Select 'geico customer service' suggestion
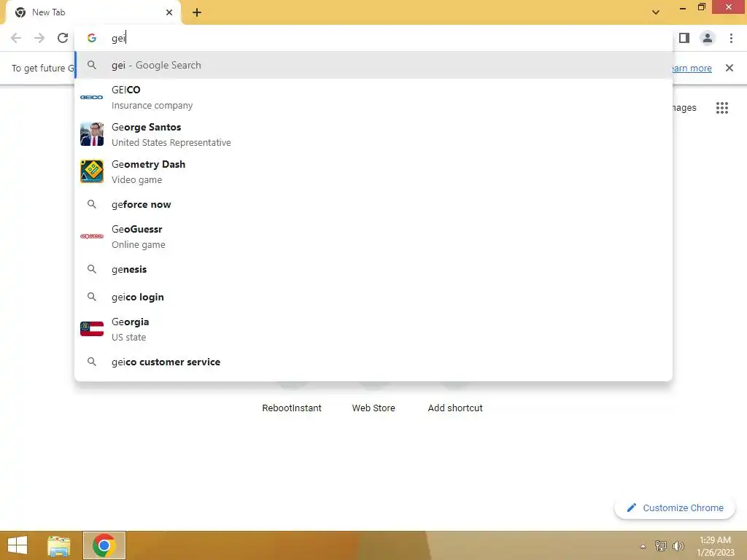 373,362
